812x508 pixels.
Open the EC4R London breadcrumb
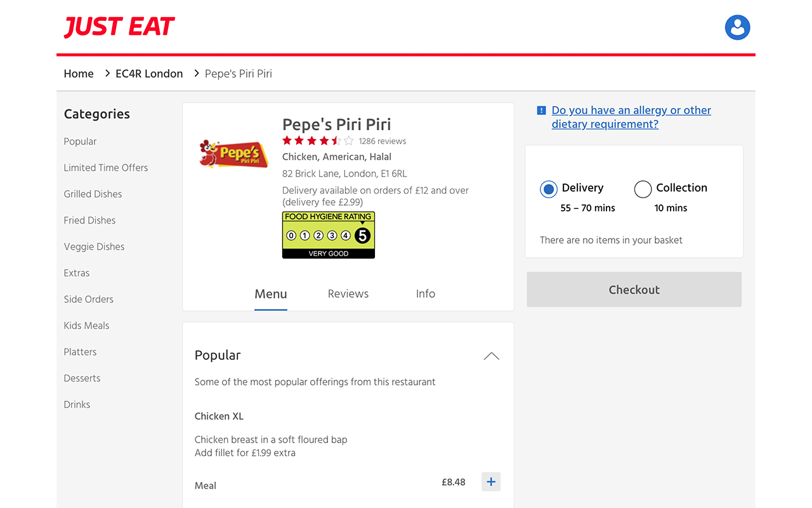pyautogui.click(x=149, y=74)
